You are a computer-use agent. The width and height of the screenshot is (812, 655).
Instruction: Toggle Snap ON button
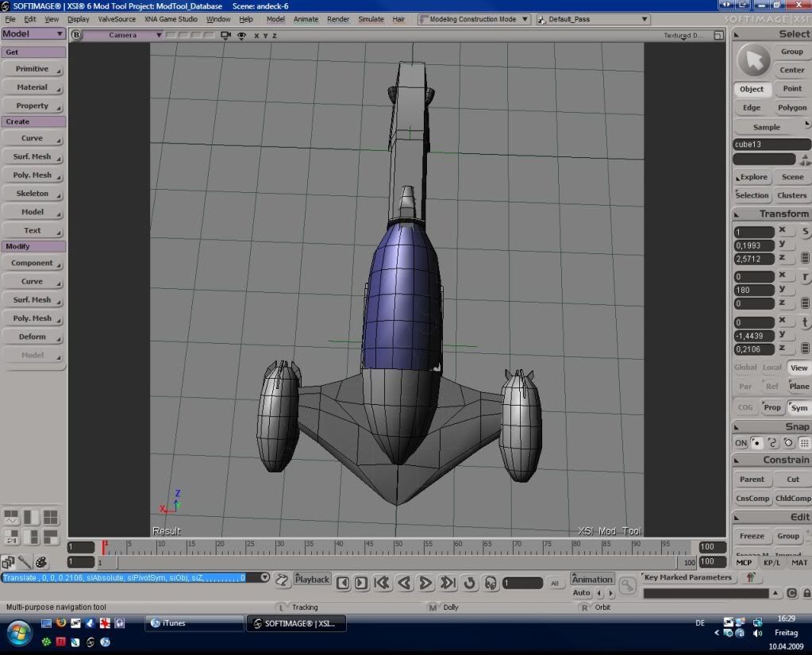pos(741,443)
